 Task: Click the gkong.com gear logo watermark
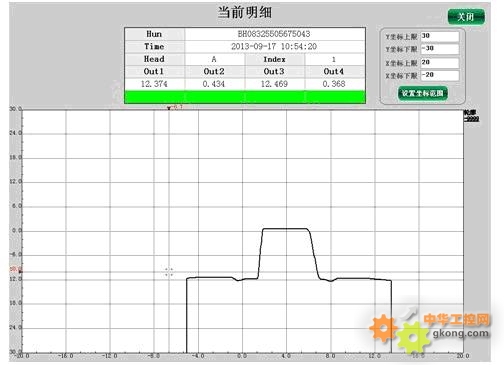tap(430, 331)
